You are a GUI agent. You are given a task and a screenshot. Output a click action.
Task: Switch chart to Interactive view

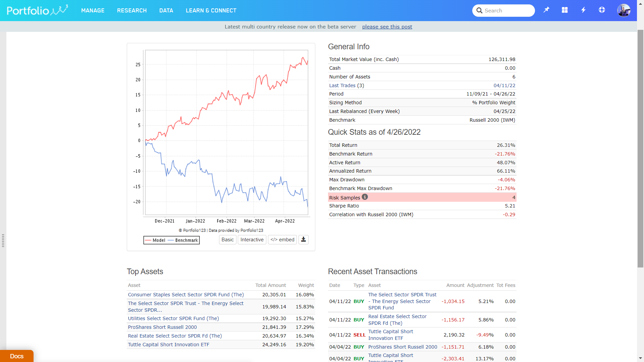click(x=252, y=240)
